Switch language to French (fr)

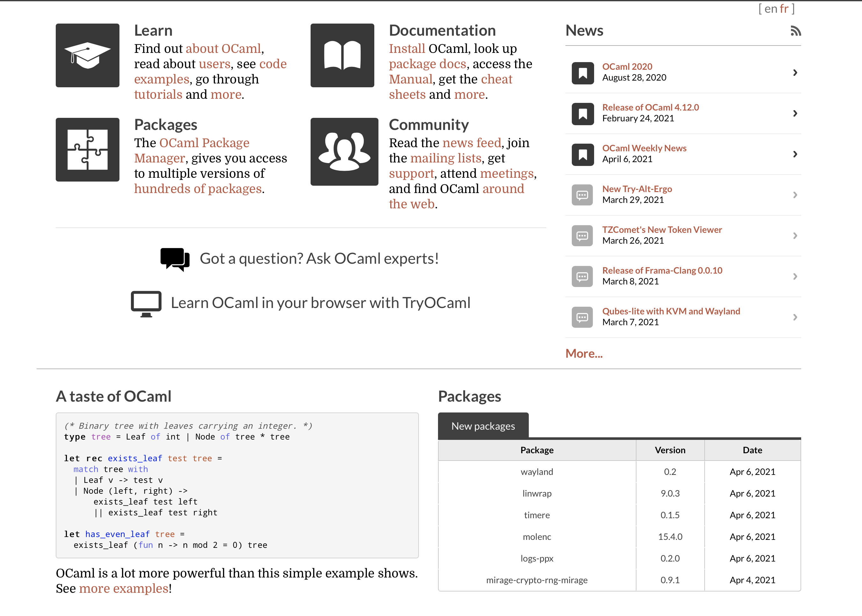[x=784, y=9]
